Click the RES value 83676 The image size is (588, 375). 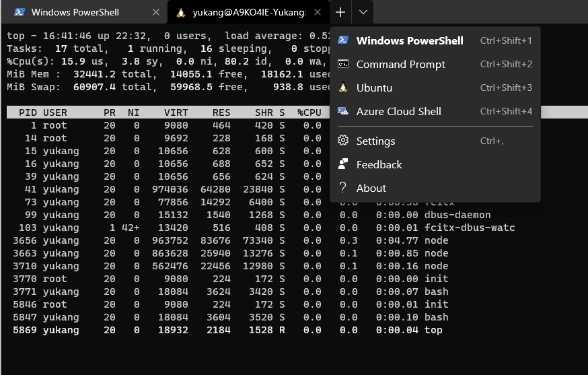pyautogui.click(x=215, y=240)
